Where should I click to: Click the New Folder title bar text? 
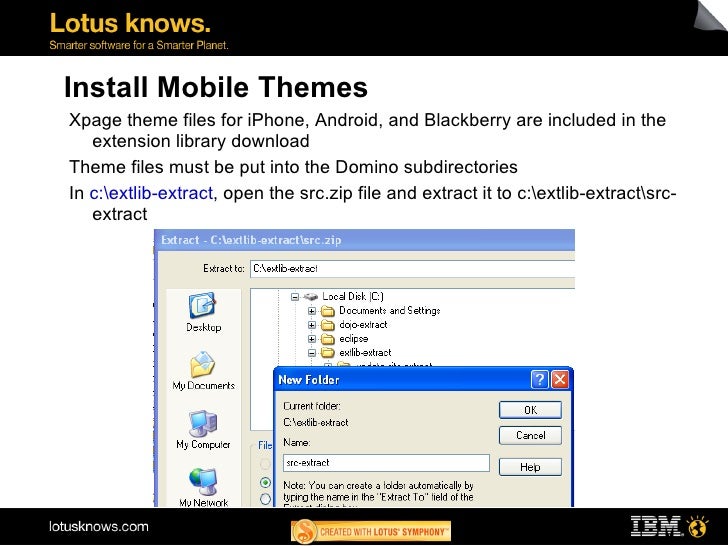pyautogui.click(x=309, y=380)
